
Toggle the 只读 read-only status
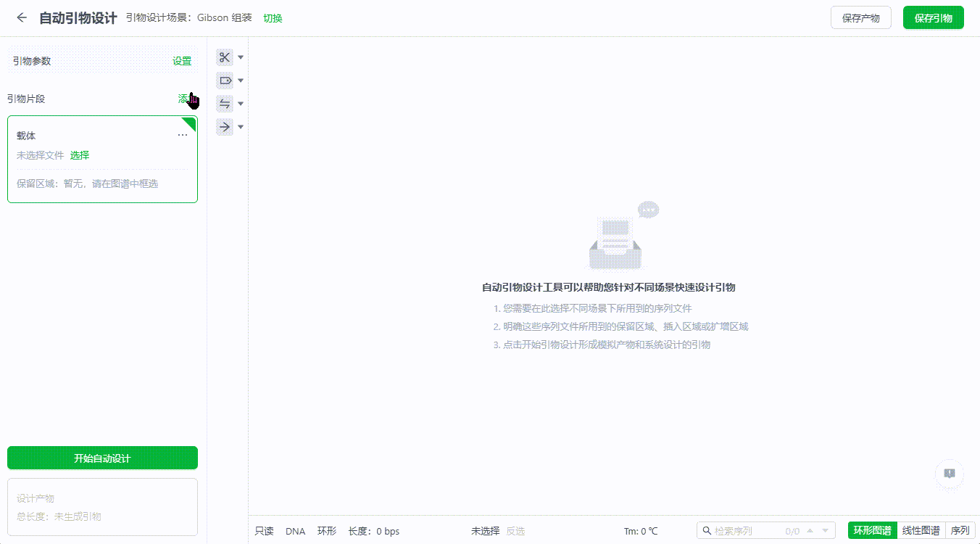point(263,530)
